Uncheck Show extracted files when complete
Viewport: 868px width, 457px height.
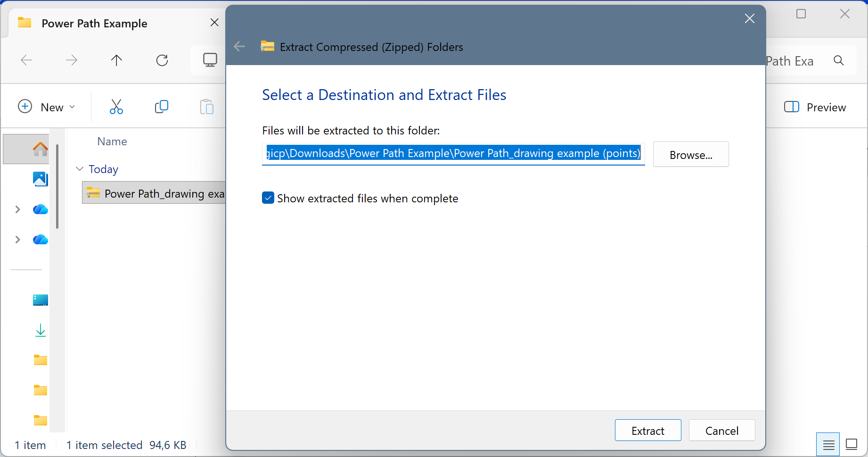click(x=268, y=198)
